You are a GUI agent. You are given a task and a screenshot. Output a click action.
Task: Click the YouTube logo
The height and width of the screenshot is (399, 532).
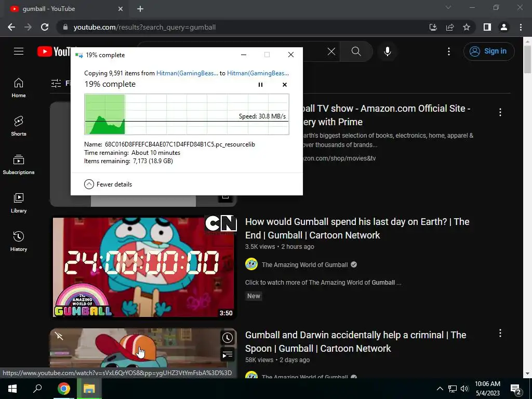(54, 51)
